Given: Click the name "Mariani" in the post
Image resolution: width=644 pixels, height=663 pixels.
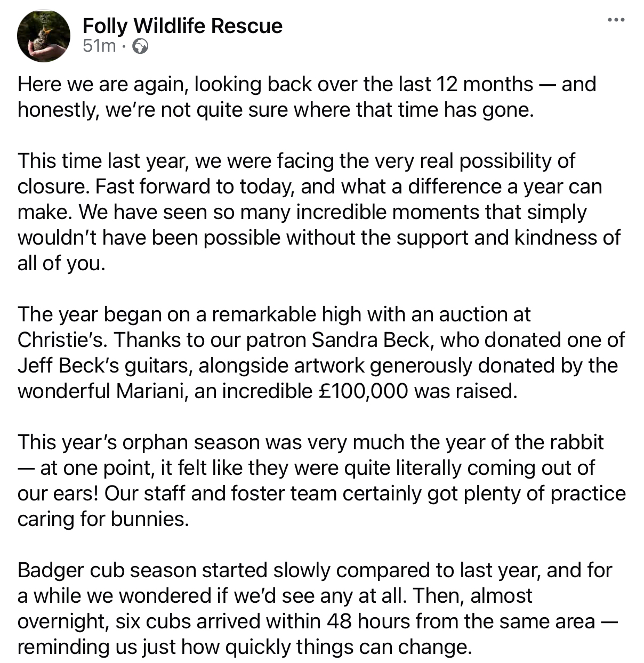Looking at the screenshot, I should tap(152, 391).
